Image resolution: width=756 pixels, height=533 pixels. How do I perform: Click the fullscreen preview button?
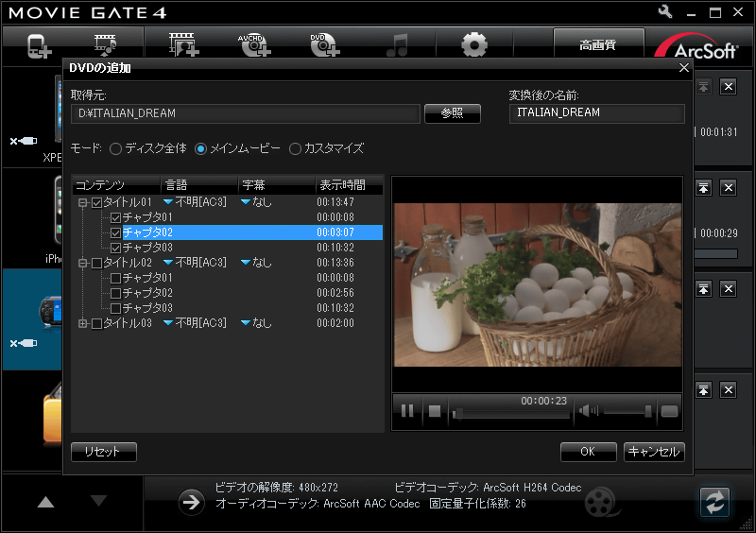(x=669, y=411)
